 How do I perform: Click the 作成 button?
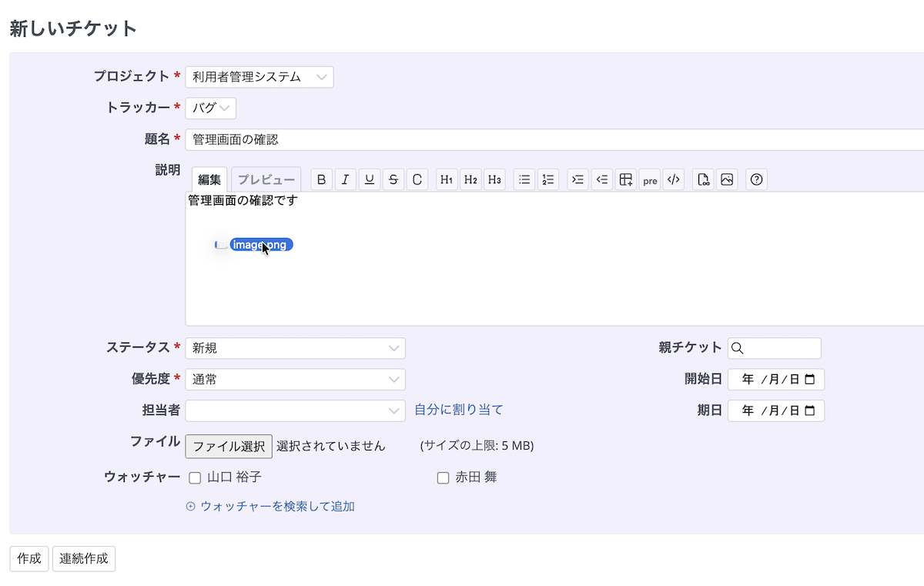29,559
